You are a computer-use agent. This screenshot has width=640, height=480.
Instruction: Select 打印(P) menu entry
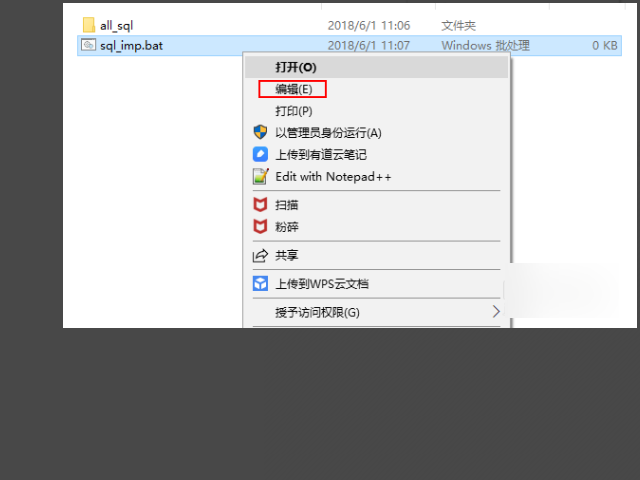point(376,111)
